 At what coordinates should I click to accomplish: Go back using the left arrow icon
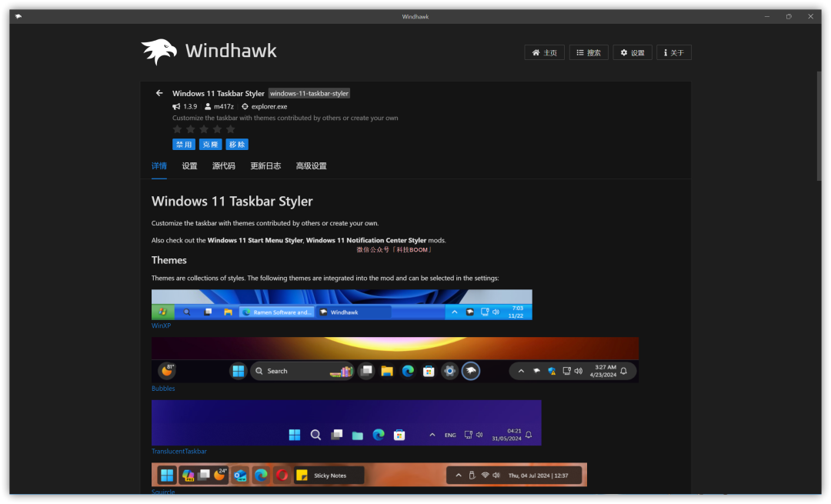pos(159,93)
